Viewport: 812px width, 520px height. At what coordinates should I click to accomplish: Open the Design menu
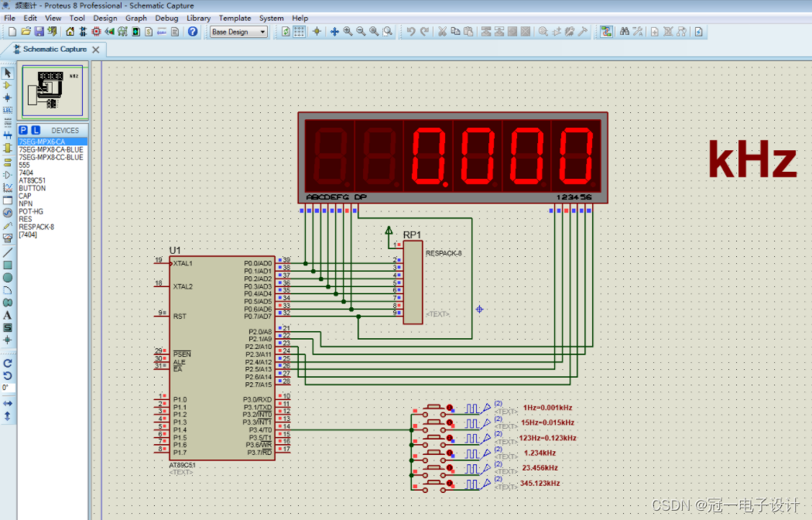(x=105, y=18)
